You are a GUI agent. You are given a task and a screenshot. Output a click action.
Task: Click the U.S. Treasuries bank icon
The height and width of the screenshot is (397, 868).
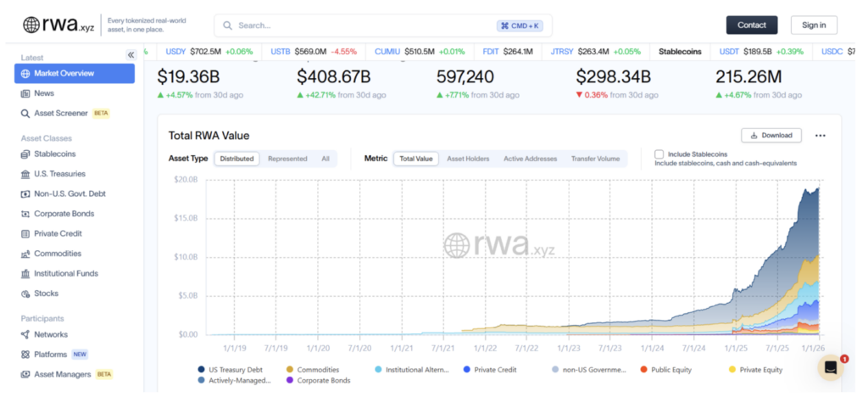click(25, 174)
